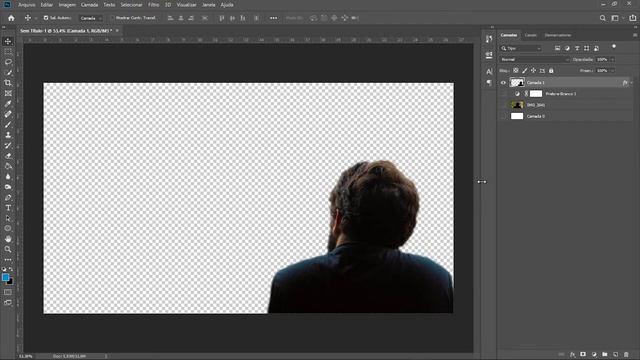Image resolution: width=640 pixels, height=360 pixels.
Task: Open the search icon in options bar
Action: pyautogui.click(x=602, y=18)
